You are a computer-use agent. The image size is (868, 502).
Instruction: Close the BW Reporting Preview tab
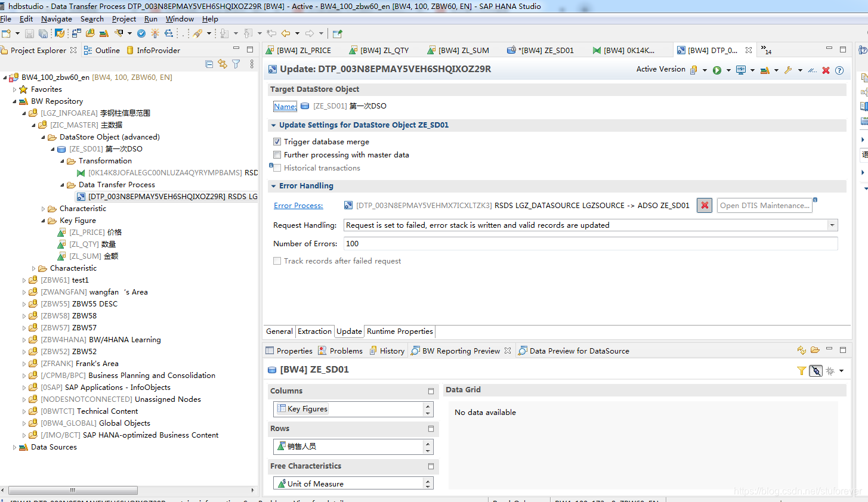click(508, 351)
